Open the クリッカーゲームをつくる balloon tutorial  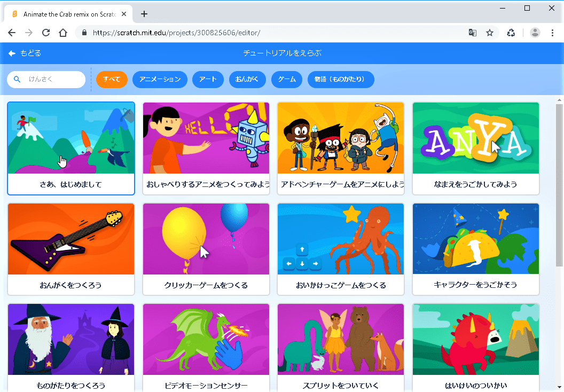206,249
